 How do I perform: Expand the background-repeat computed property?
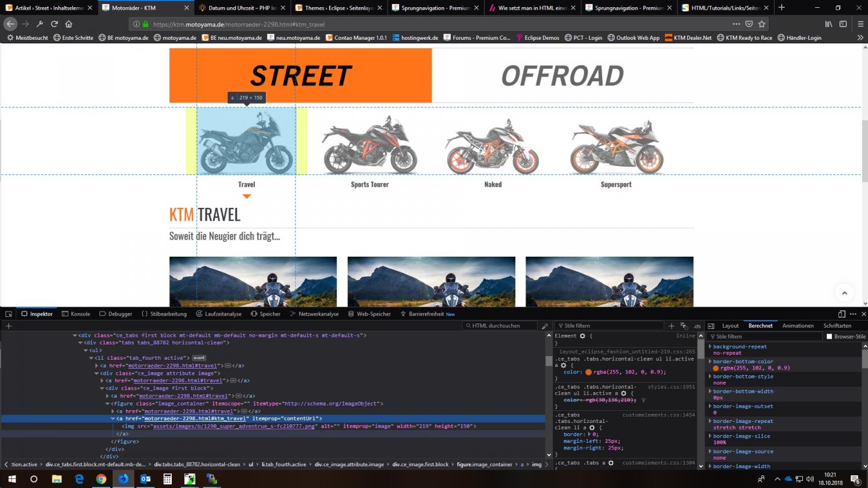click(710, 347)
